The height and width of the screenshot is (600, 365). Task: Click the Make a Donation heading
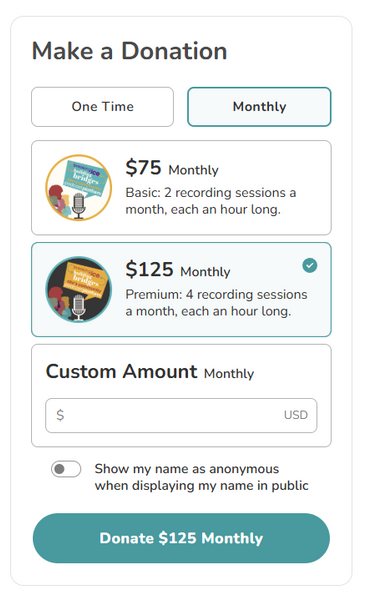tap(130, 51)
